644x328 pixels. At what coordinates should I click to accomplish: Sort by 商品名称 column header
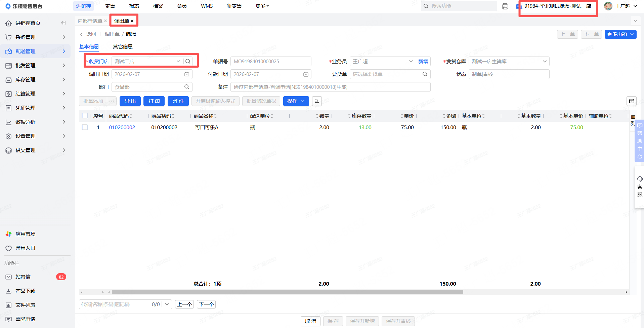[x=205, y=116]
